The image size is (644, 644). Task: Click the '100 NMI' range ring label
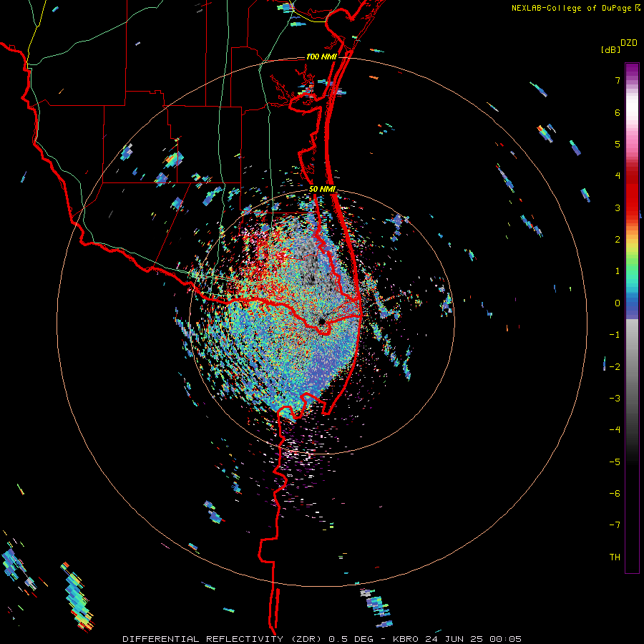[321, 57]
